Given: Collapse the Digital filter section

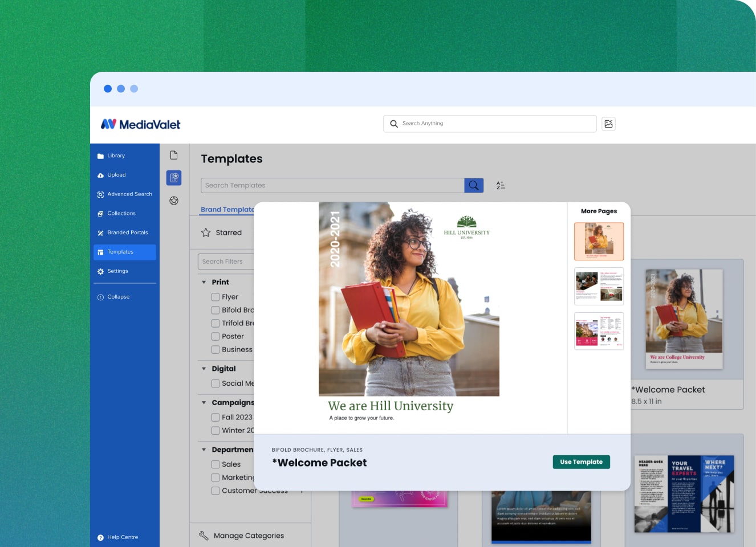Looking at the screenshot, I should pos(204,369).
